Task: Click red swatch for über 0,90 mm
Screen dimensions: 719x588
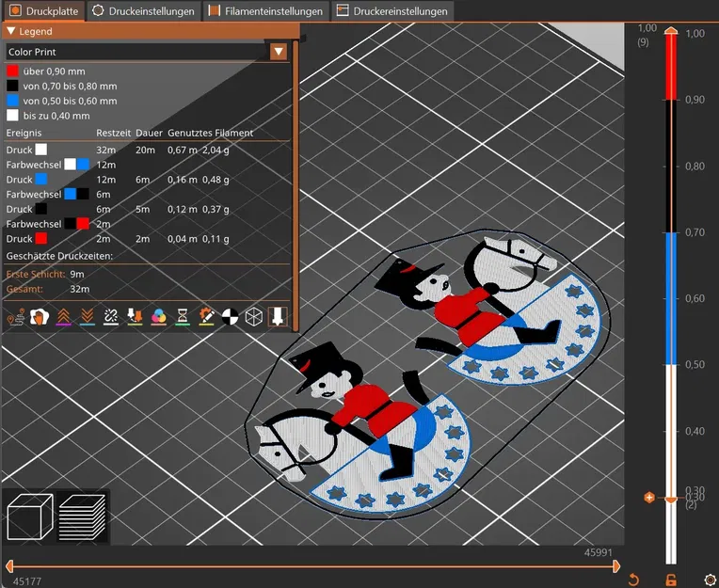Action: click(12, 72)
